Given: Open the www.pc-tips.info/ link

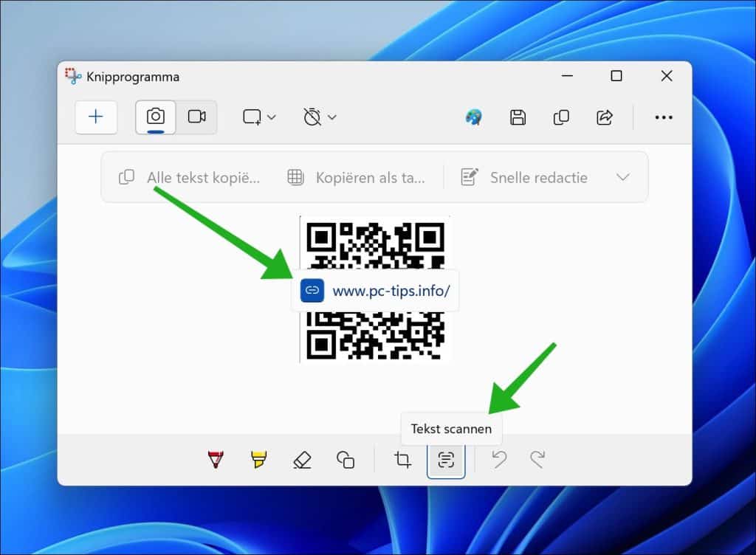Looking at the screenshot, I should pos(375,291).
